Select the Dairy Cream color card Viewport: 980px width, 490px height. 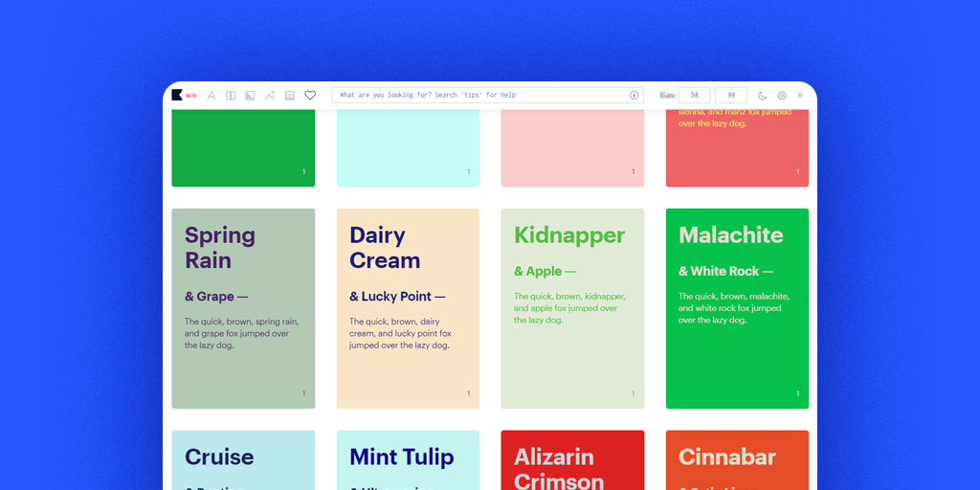pos(408,308)
